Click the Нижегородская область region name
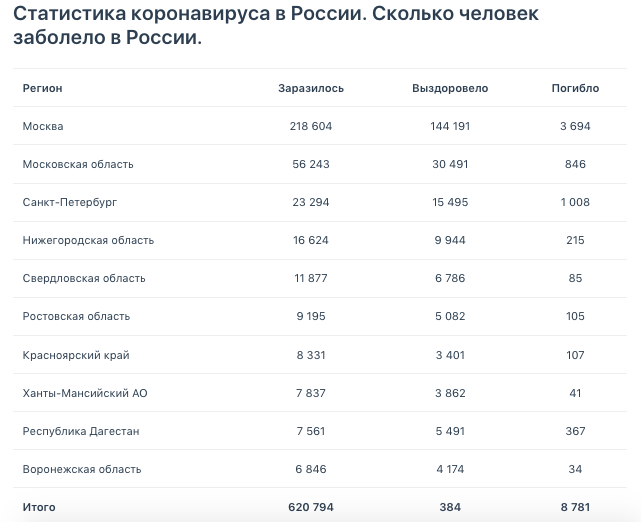641x522 pixels. (88, 240)
